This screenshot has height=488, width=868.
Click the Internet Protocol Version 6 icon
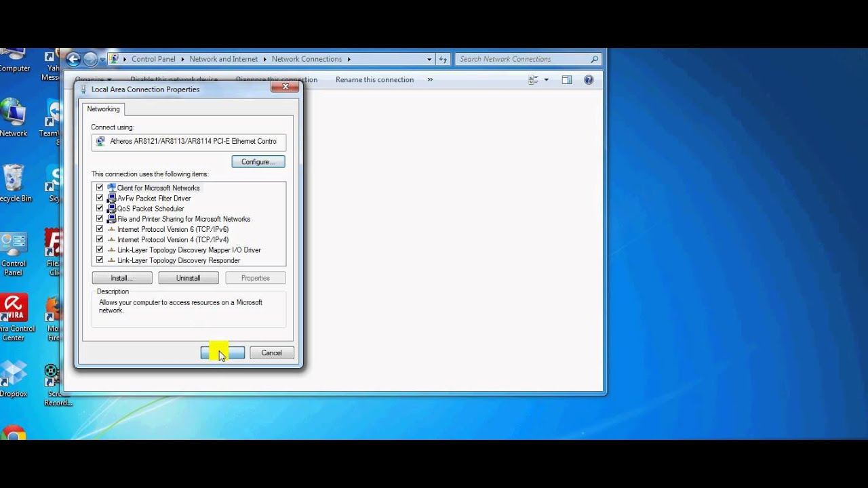coord(111,229)
